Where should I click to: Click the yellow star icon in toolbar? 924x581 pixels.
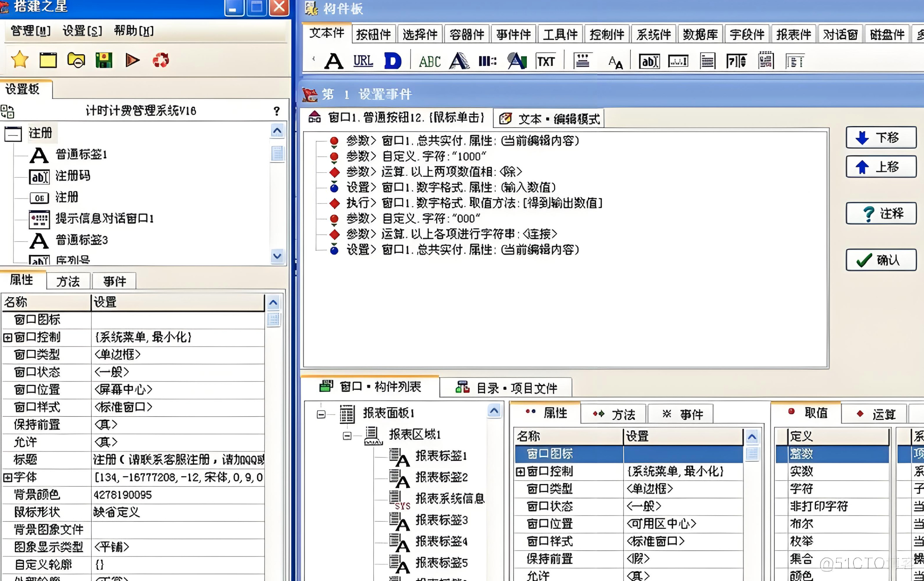tap(20, 60)
